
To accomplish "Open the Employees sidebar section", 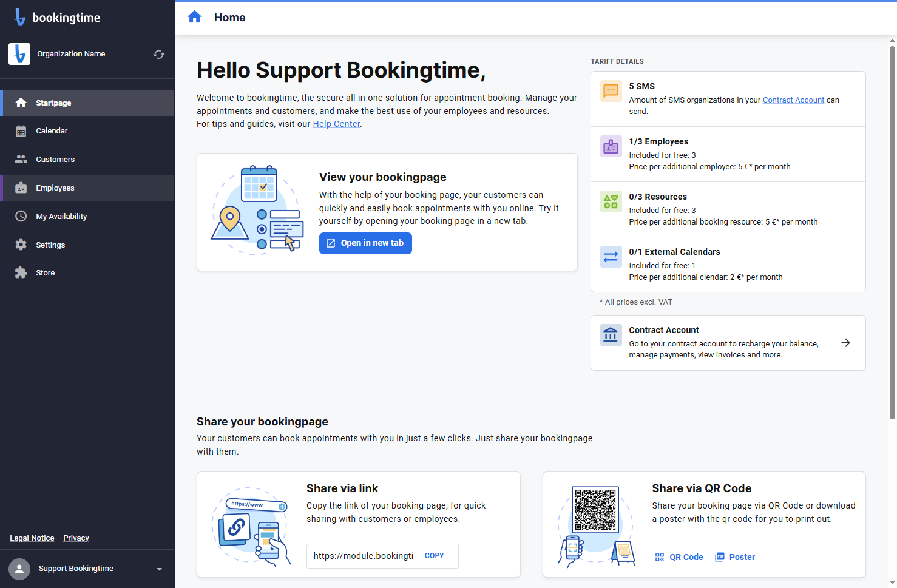I will (x=87, y=188).
